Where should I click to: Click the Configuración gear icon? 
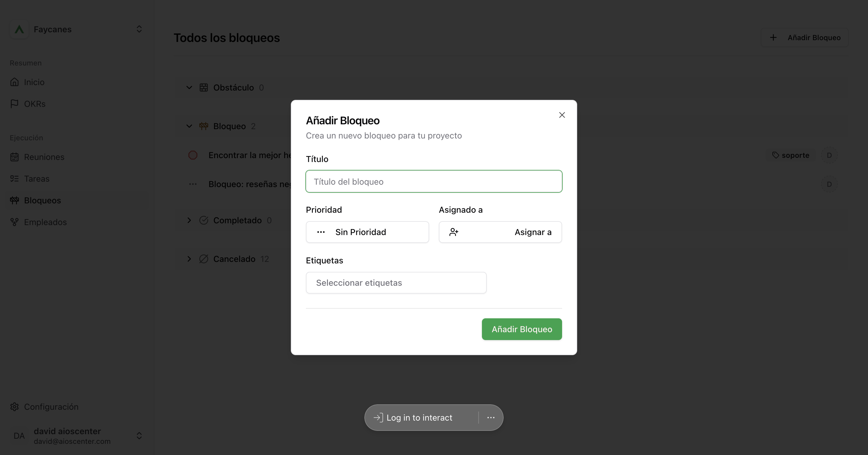(x=14, y=407)
